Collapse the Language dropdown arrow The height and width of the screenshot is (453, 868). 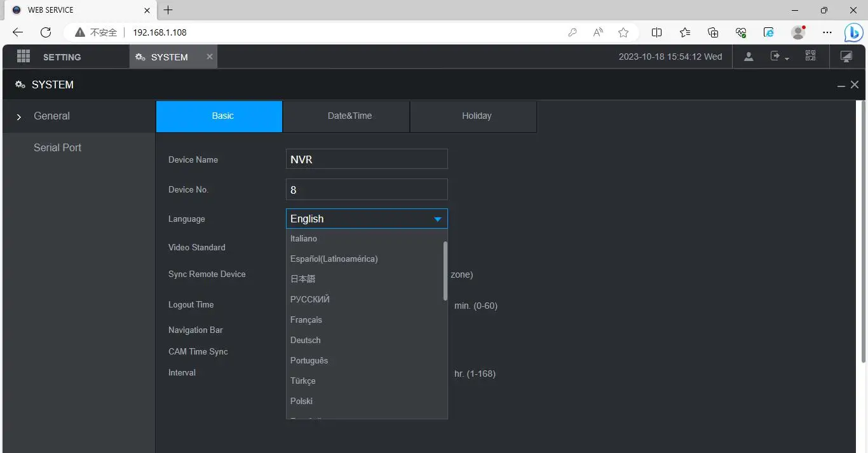tap(437, 219)
